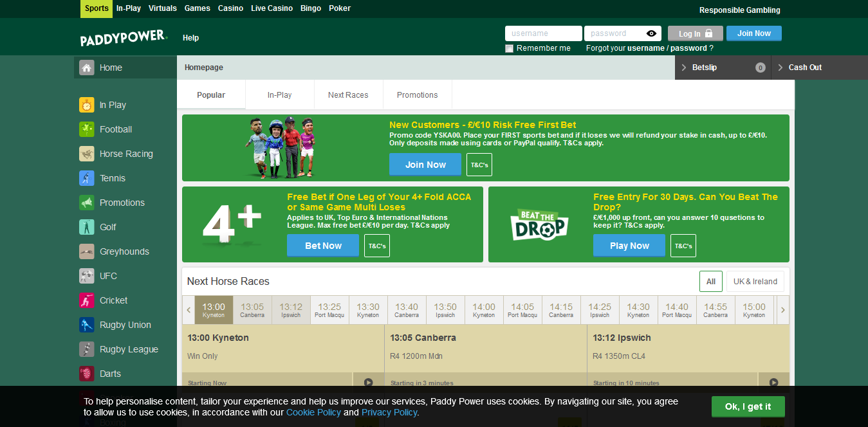Switch to the In-Play tab

tap(280, 95)
